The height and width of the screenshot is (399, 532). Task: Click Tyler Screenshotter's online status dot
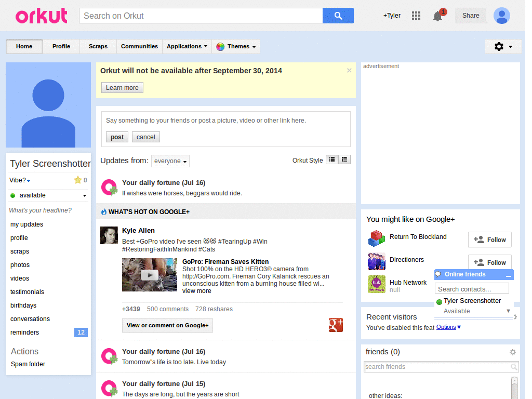pos(439,302)
